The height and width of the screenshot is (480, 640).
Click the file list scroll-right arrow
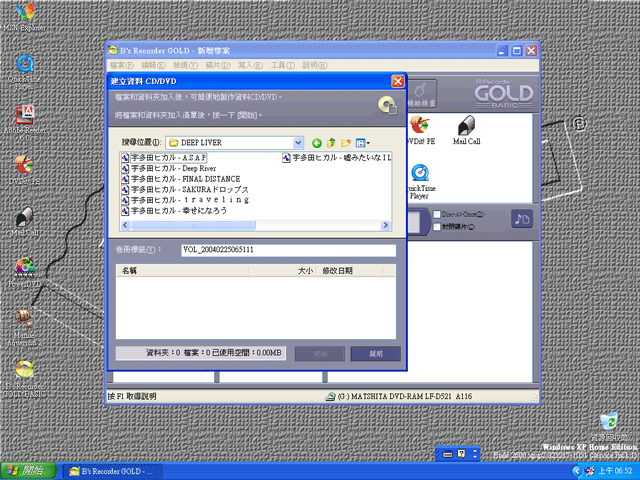(x=385, y=225)
